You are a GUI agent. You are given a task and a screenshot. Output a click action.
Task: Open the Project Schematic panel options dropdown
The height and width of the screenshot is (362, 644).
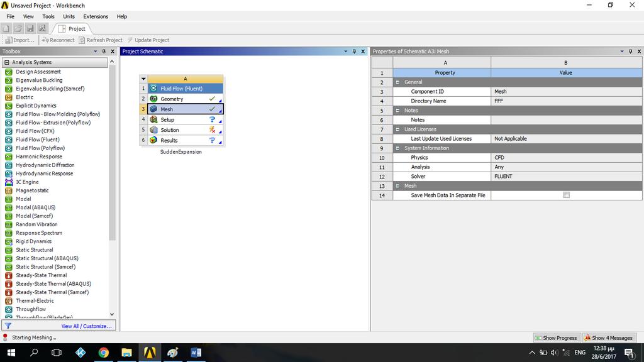click(345, 52)
